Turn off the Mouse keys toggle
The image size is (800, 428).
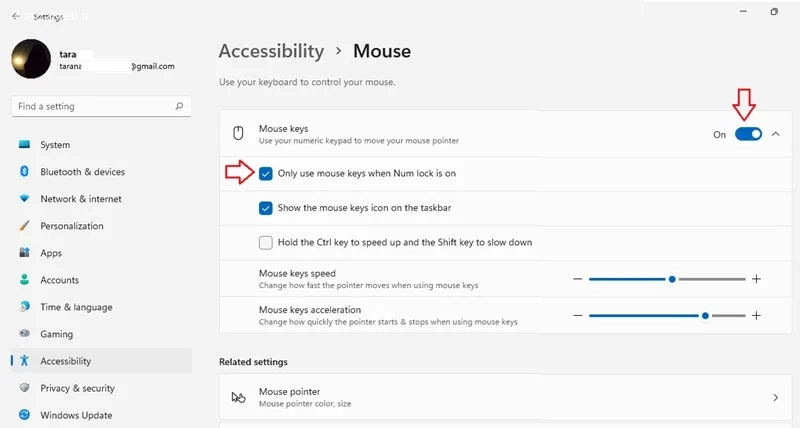(748, 134)
